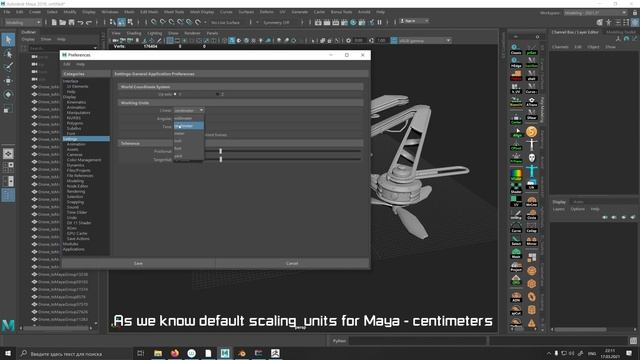Screen dimensions: 640x360
Task: Select the Y up-axis radio button
Action: click(175, 94)
